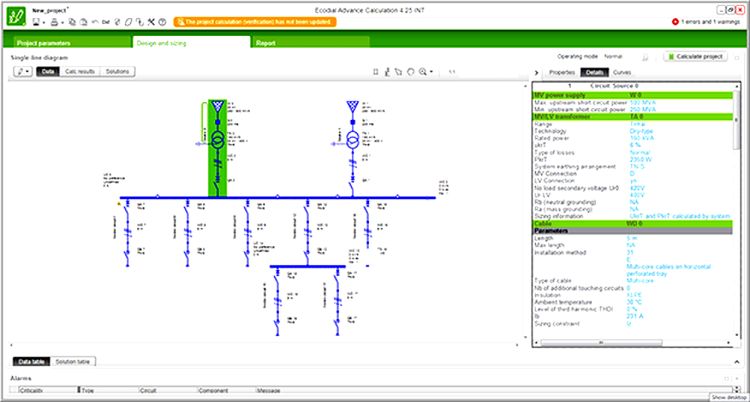
Task: Click the MV/LV transformer header row
Action: (x=633, y=117)
